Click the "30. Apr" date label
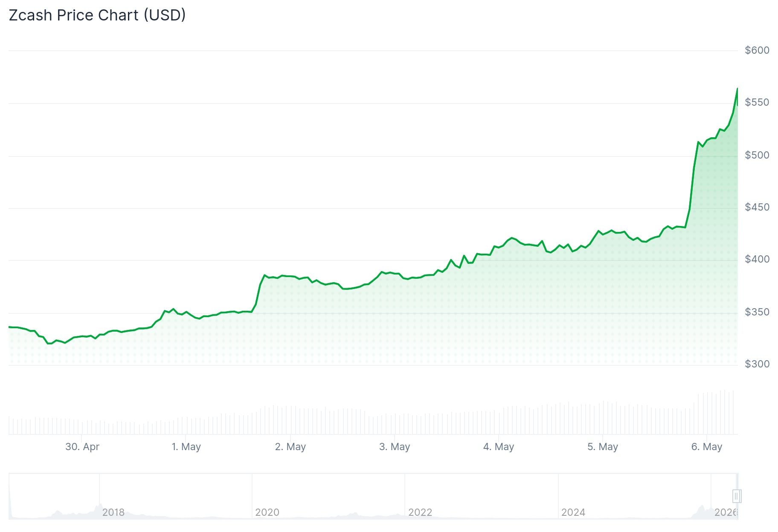 pos(82,447)
